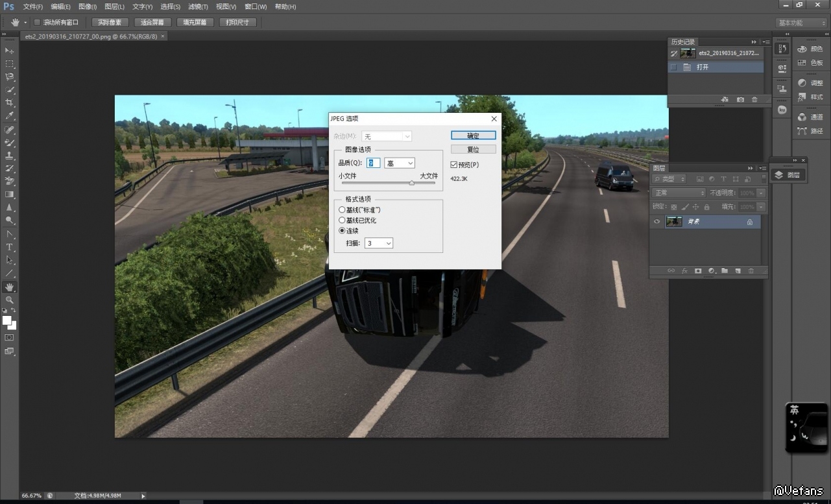Pick the Type tool in toolbar
This screenshot has width=831, height=504.
[x=10, y=247]
